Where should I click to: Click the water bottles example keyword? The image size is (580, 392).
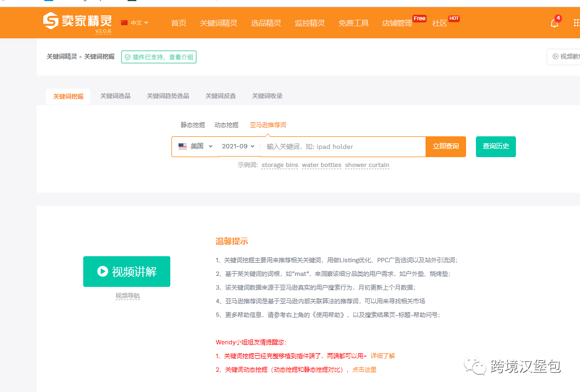321,165
